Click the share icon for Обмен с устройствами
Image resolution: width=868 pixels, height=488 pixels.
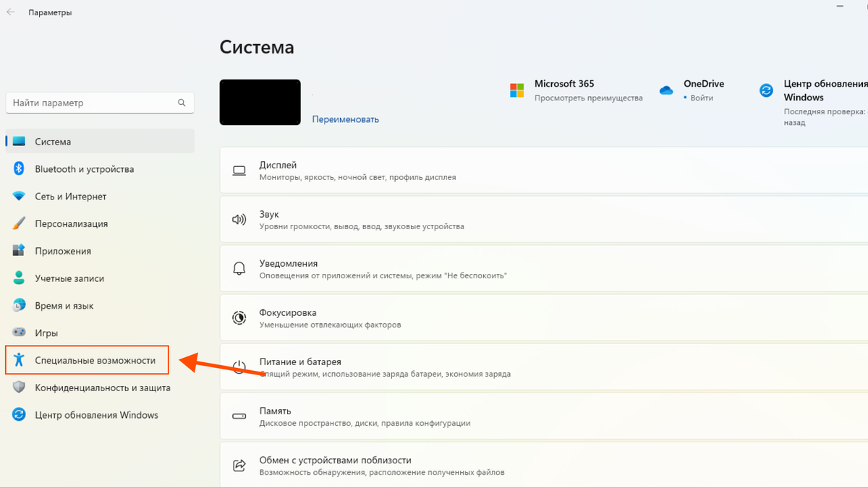(x=239, y=465)
